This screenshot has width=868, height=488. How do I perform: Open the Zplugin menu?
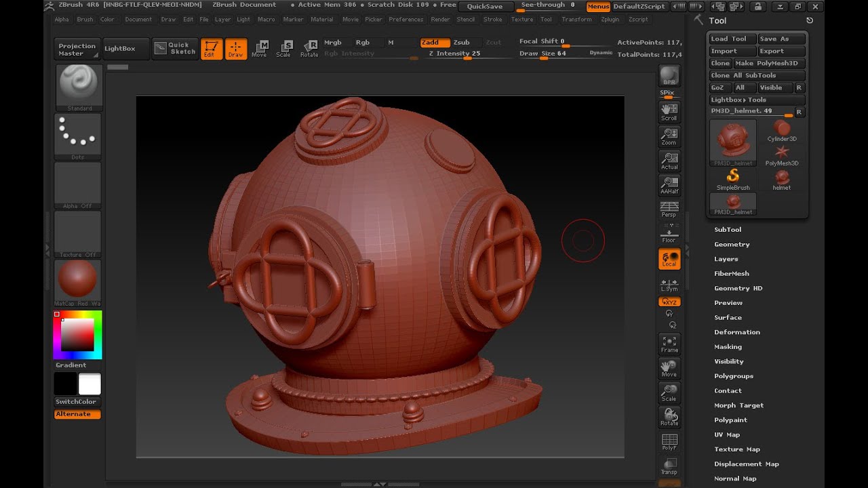(610, 20)
